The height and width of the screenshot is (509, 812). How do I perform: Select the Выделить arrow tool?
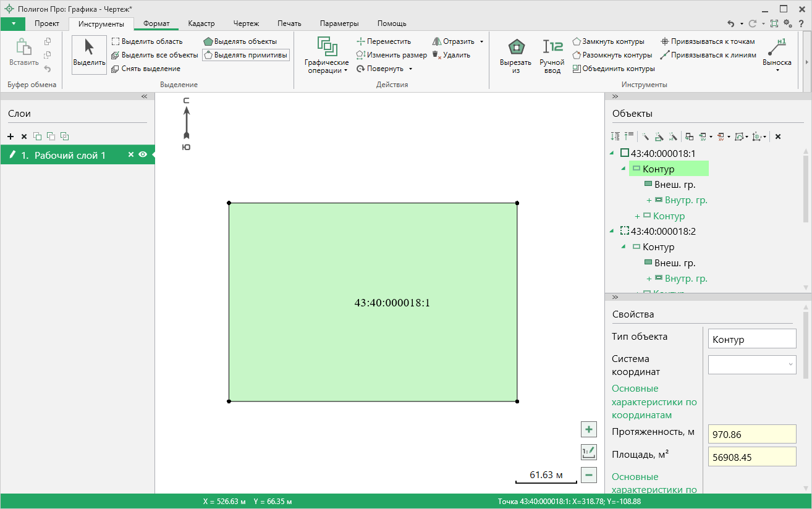(x=89, y=54)
